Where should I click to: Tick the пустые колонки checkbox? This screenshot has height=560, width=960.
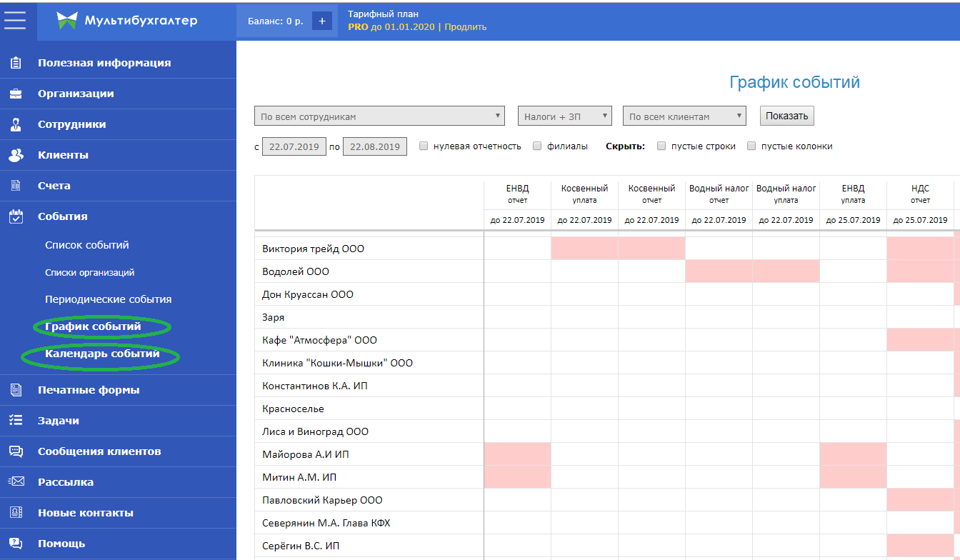[751, 146]
